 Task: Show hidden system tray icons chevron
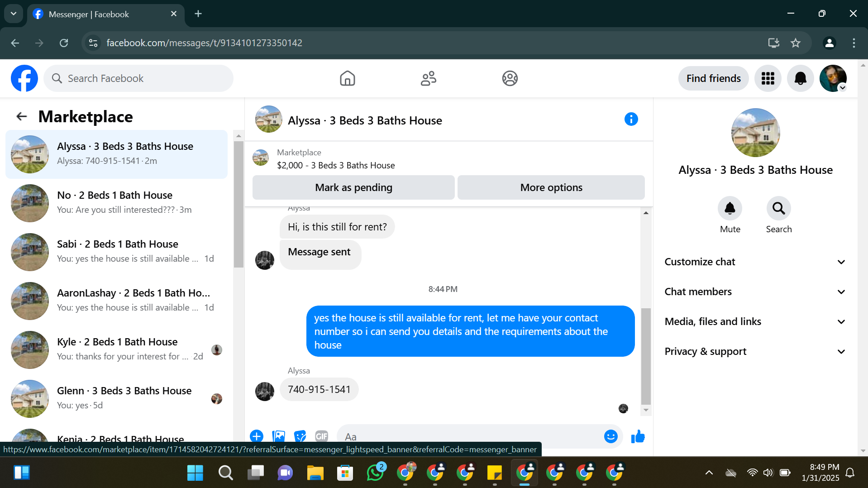tap(709, 473)
